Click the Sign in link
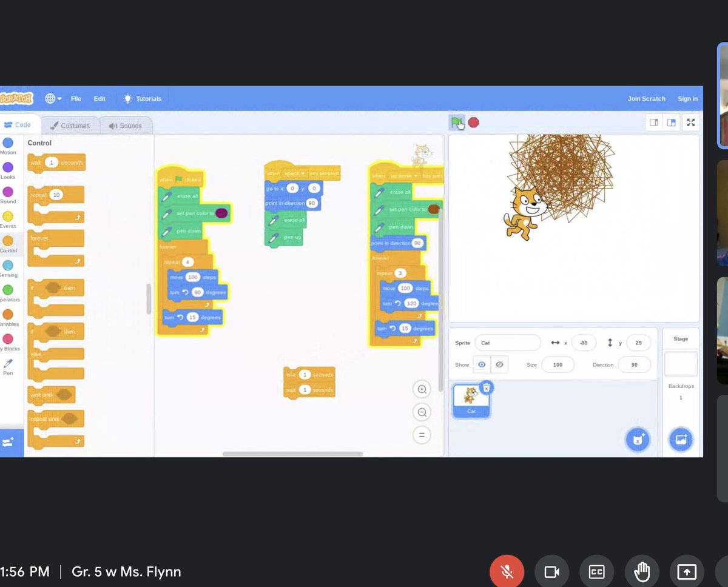Viewport: 728px width, 587px height. 687,98
